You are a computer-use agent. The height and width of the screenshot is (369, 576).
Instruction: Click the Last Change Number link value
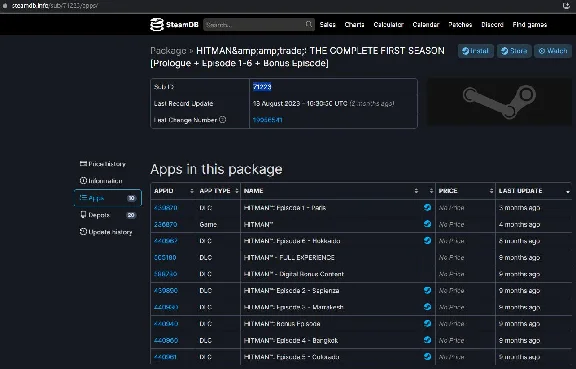tap(267, 120)
